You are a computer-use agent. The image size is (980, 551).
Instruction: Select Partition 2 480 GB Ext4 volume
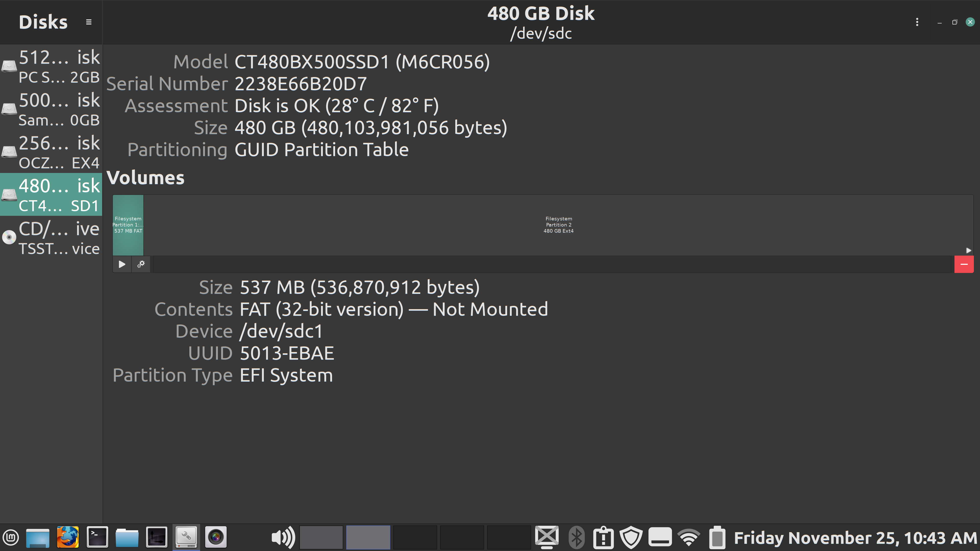point(558,225)
